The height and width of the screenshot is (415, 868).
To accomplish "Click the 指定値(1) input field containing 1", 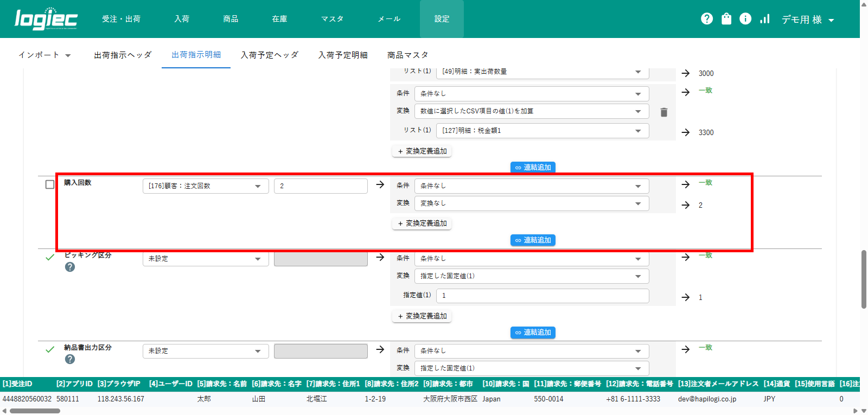I will [542, 296].
